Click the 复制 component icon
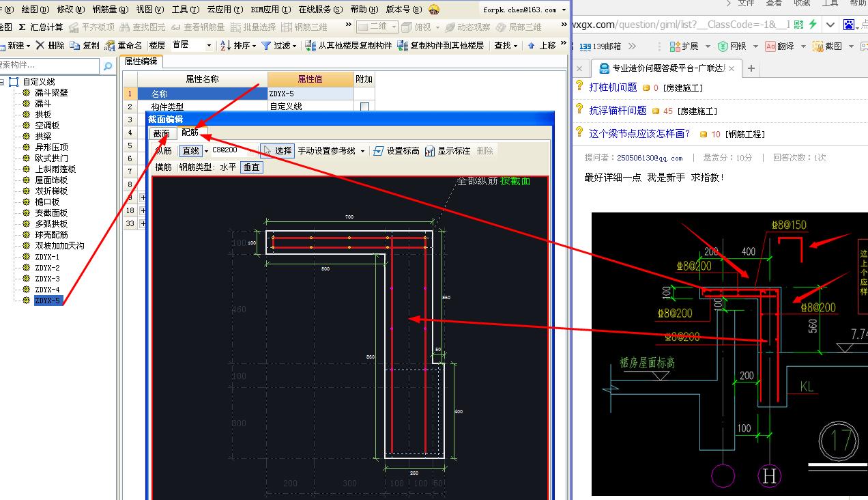The image size is (868, 500). [74, 46]
